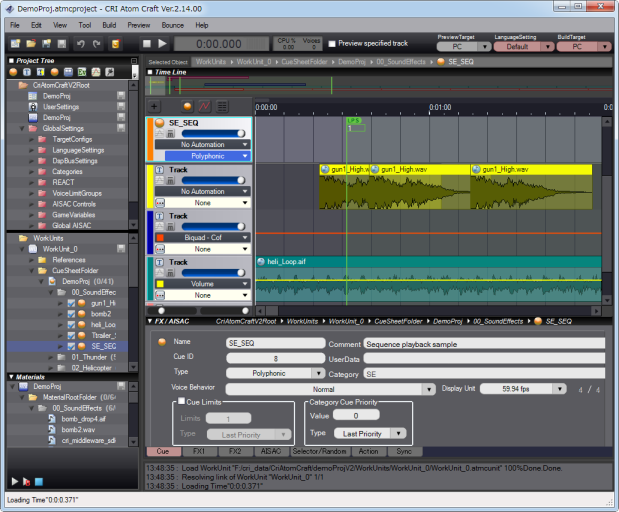Click the red automation curve icon
Screen dimensions: 619x512
204,106
